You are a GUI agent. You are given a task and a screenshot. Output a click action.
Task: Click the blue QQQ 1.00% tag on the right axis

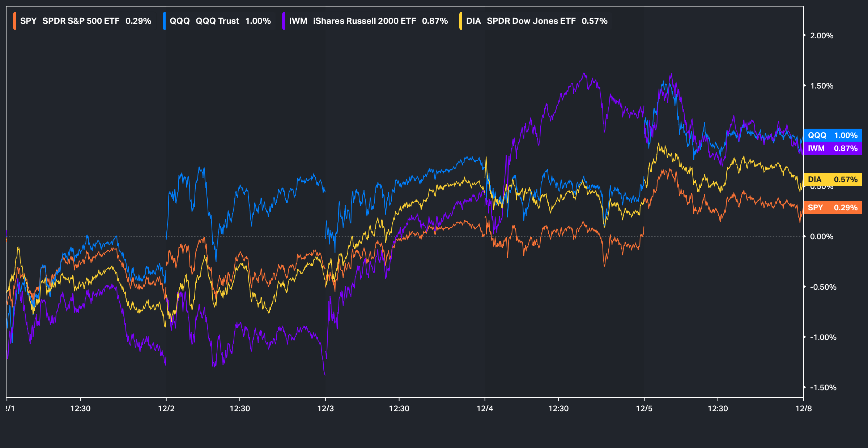pos(833,135)
